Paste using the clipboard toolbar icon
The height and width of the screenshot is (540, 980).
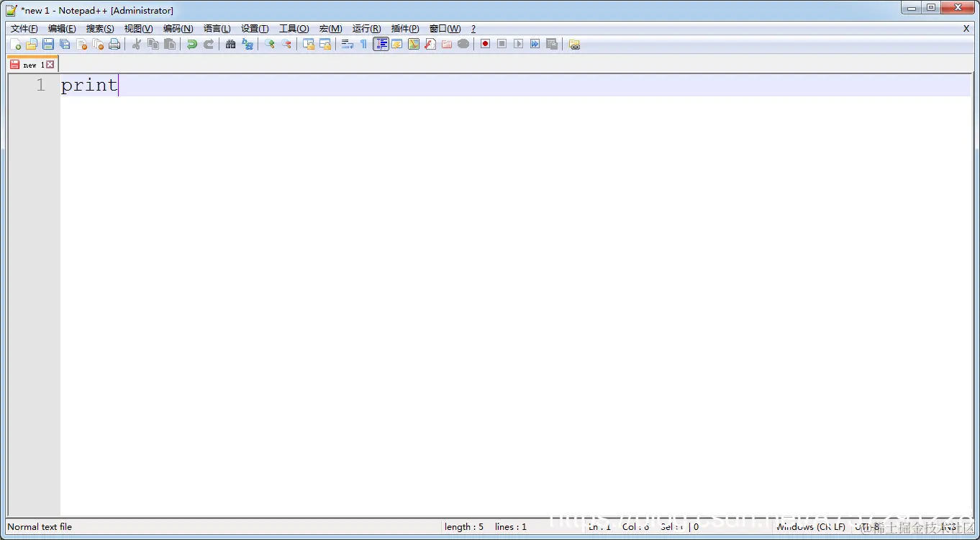point(170,44)
